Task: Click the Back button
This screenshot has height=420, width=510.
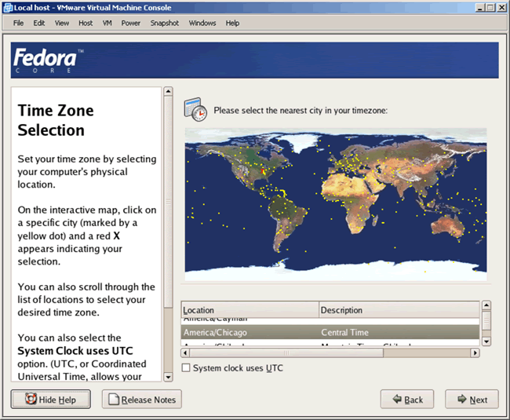Action: (x=406, y=400)
